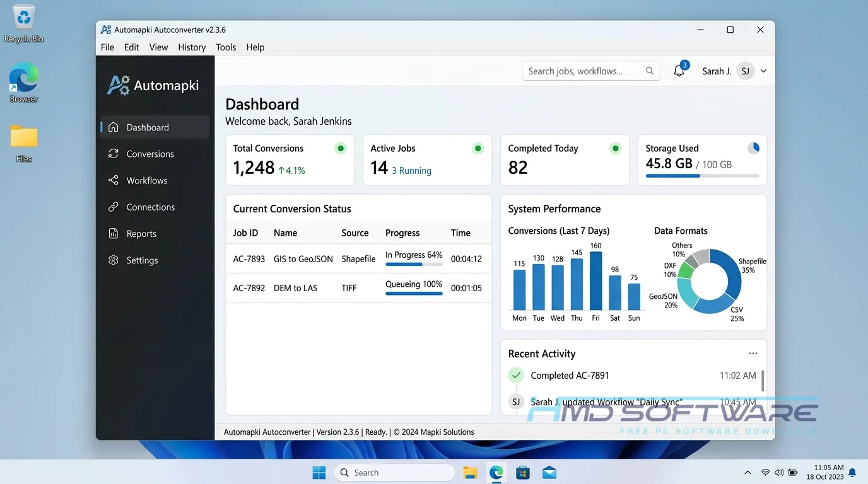This screenshot has width=868, height=484.
Task: Open the Dashboard sidebar item
Action: pyautogui.click(x=155, y=127)
